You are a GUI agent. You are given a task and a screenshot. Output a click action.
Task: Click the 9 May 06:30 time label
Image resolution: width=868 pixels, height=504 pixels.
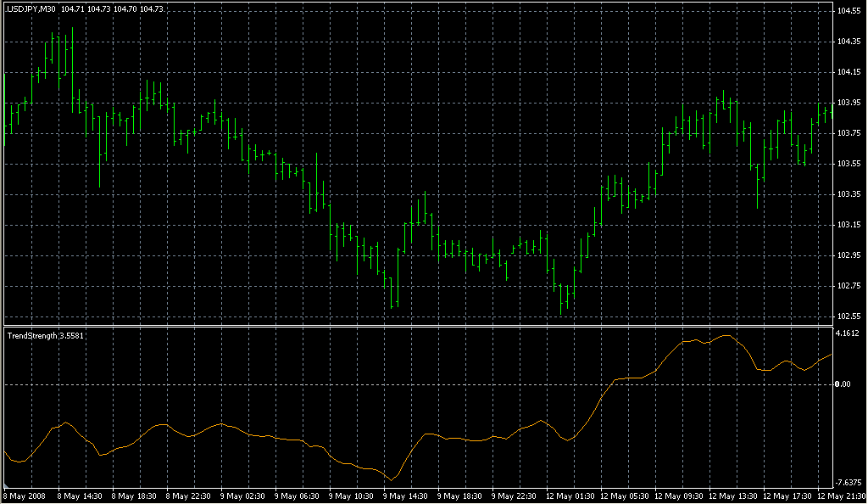297,496
